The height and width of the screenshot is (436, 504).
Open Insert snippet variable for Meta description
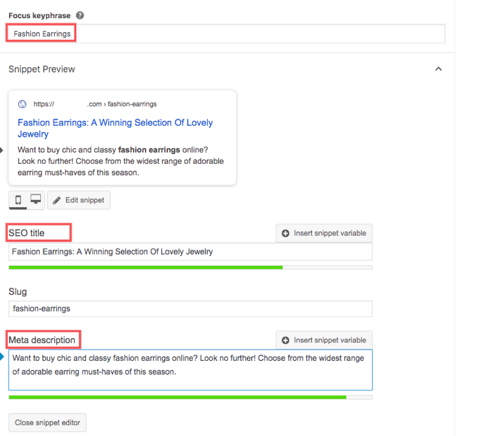click(x=324, y=340)
